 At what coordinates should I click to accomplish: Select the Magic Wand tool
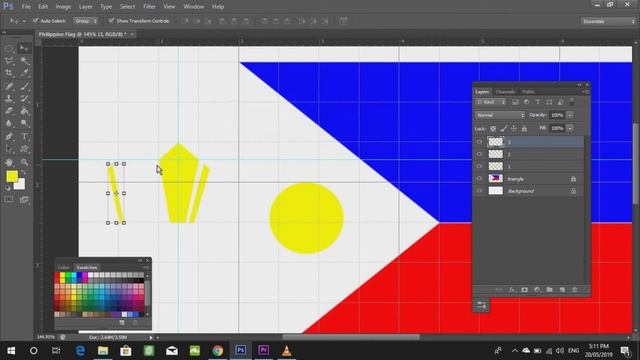(24, 61)
